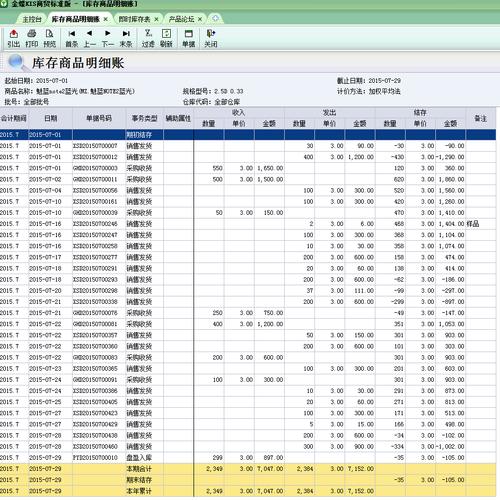Select document number GHD20150700011

[95, 179]
